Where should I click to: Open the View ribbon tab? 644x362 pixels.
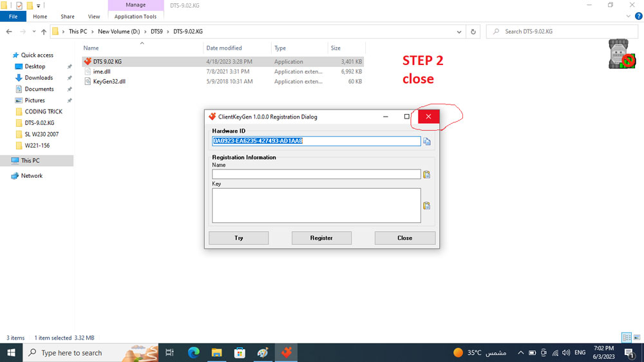pos(94,17)
